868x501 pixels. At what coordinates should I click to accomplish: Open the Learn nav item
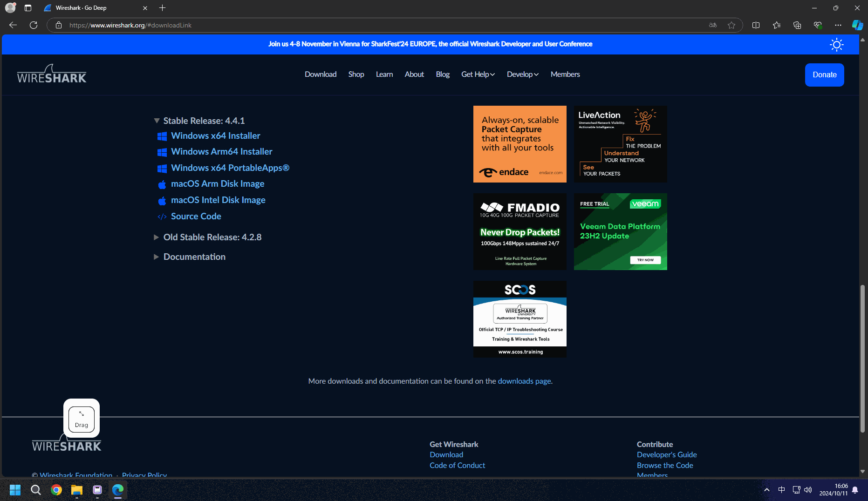pyautogui.click(x=384, y=74)
